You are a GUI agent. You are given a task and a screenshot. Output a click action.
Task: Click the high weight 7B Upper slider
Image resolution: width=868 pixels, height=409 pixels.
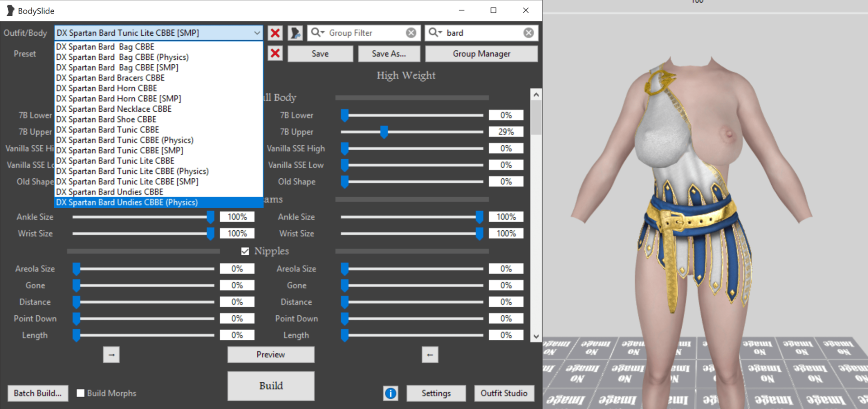[x=412, y=132]
